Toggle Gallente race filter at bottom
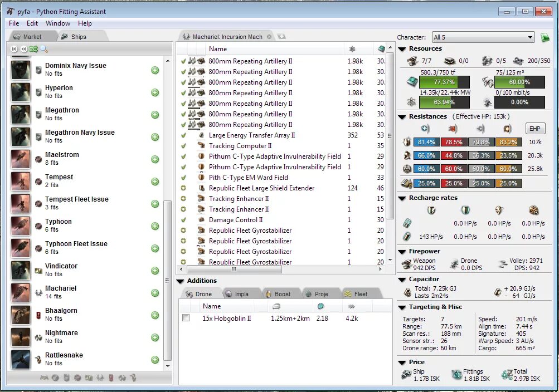The height and width of the screenshot is (392, 559). pyautogui.click(x=66, y=378)
